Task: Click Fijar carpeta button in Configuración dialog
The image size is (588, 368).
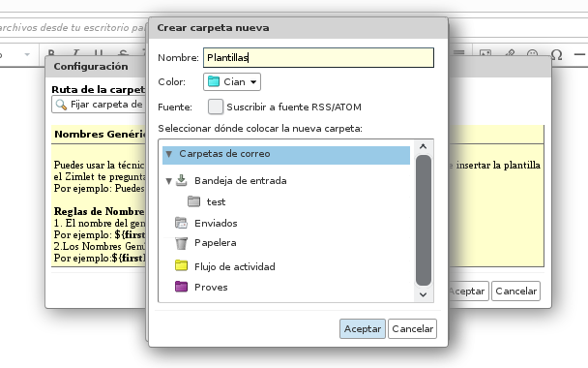Action: (99, 105)
